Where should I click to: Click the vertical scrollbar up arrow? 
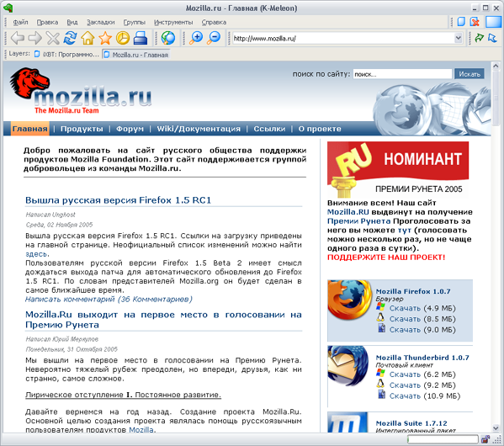click(x=496, y=66)
